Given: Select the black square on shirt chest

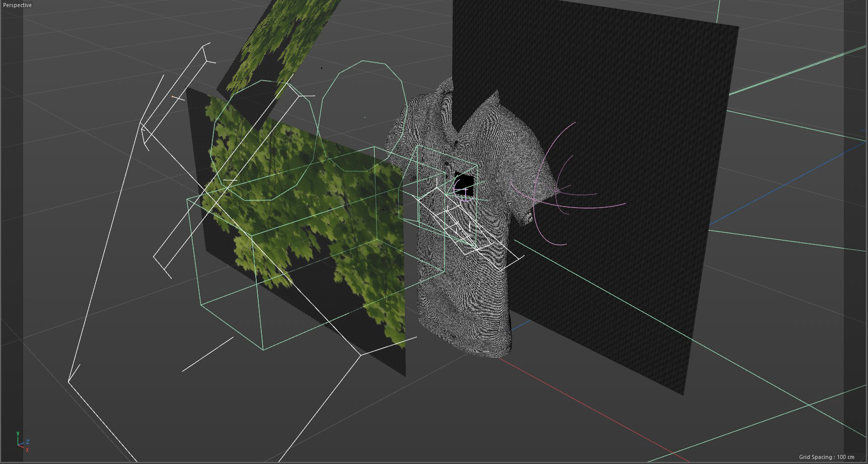Looking at the screenshot, I should 464,182.
